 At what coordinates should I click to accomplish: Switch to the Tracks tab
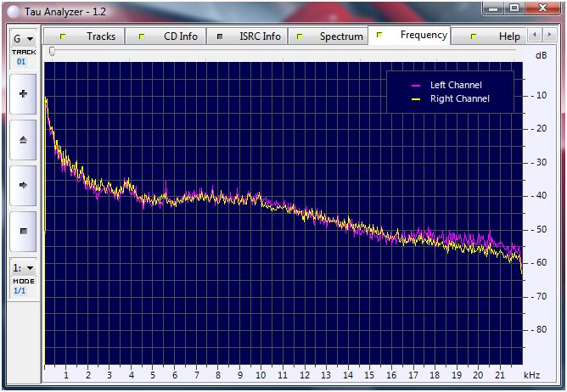100,36
